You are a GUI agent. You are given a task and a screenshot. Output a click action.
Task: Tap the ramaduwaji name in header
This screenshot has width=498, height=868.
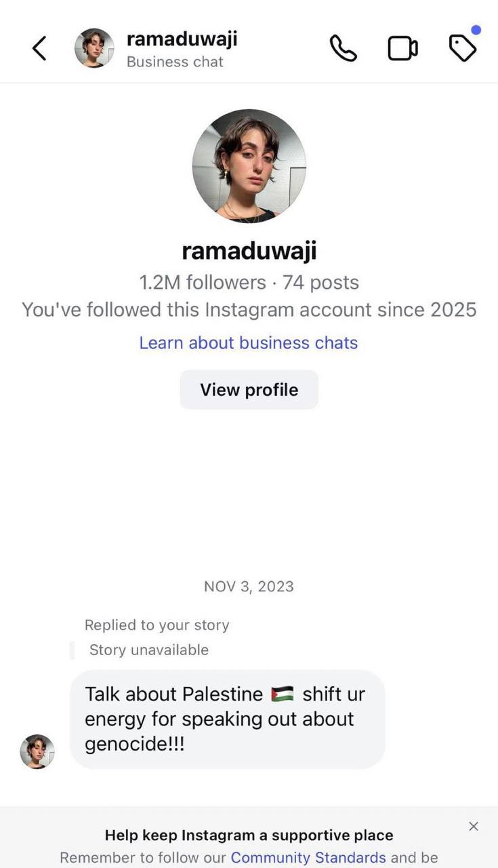point(182,39)
